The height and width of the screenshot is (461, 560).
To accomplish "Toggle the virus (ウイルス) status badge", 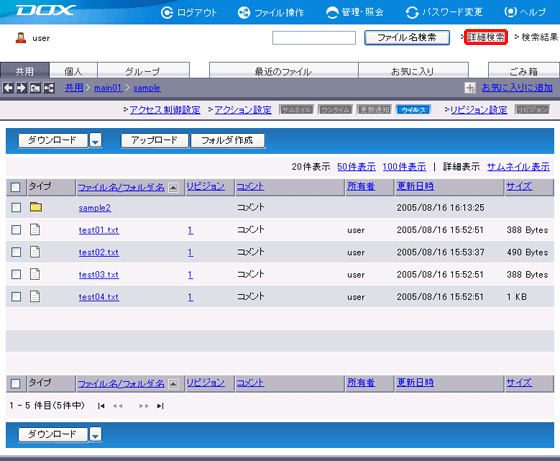I will pos(414,110).
